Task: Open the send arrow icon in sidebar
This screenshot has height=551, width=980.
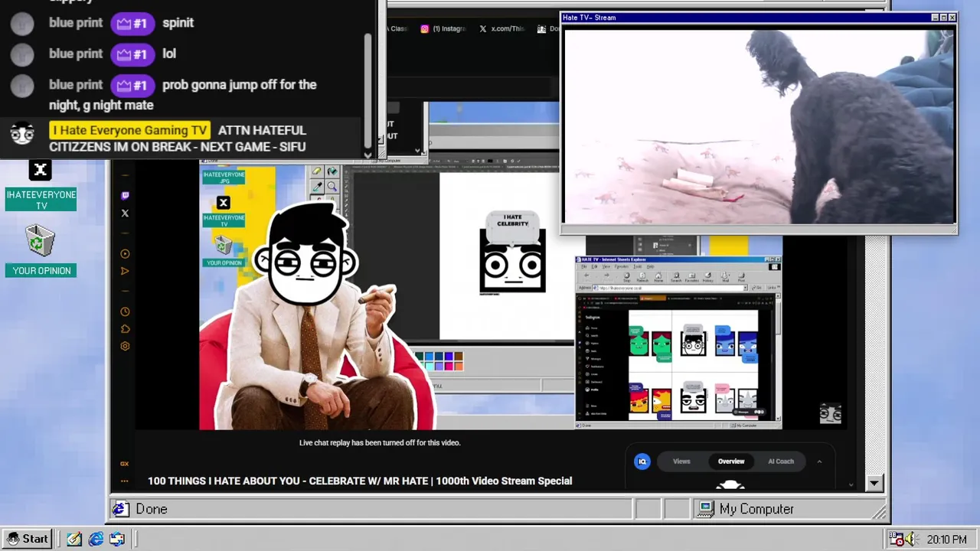Action: (x=125, y=271)
